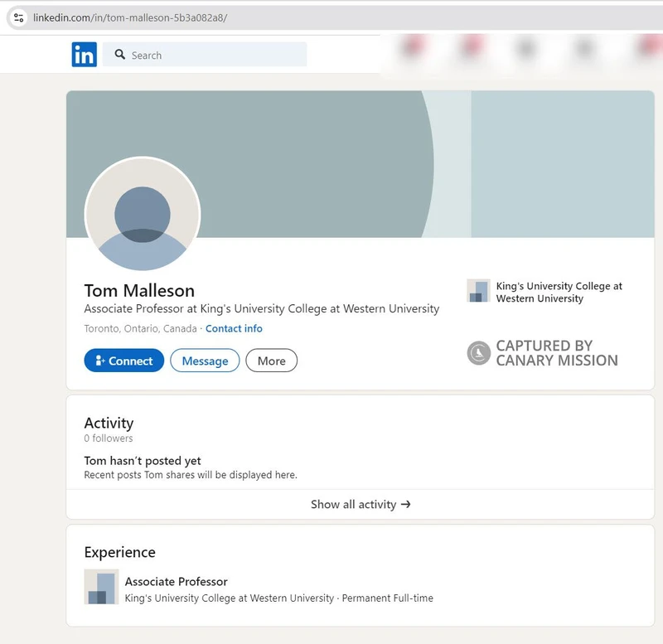
Task: Click the Show all activity arrow icon
Action: click(x=406, y=505)
